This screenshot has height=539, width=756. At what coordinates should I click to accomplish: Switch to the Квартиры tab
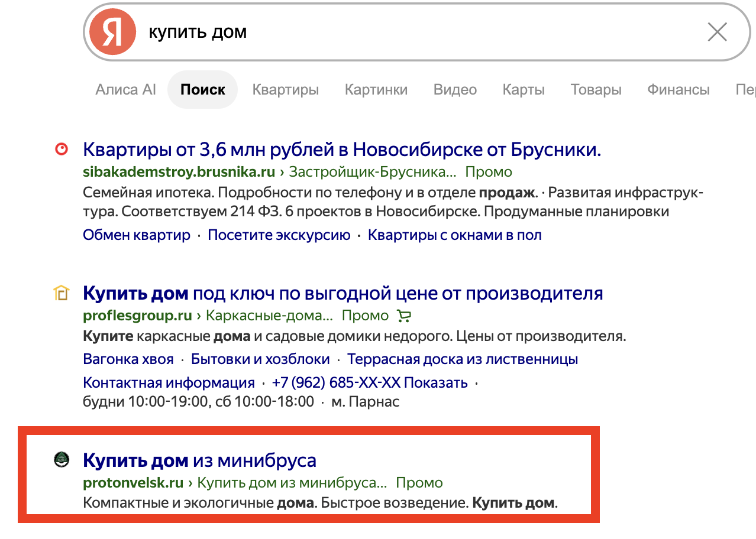(x=286, y=90)
